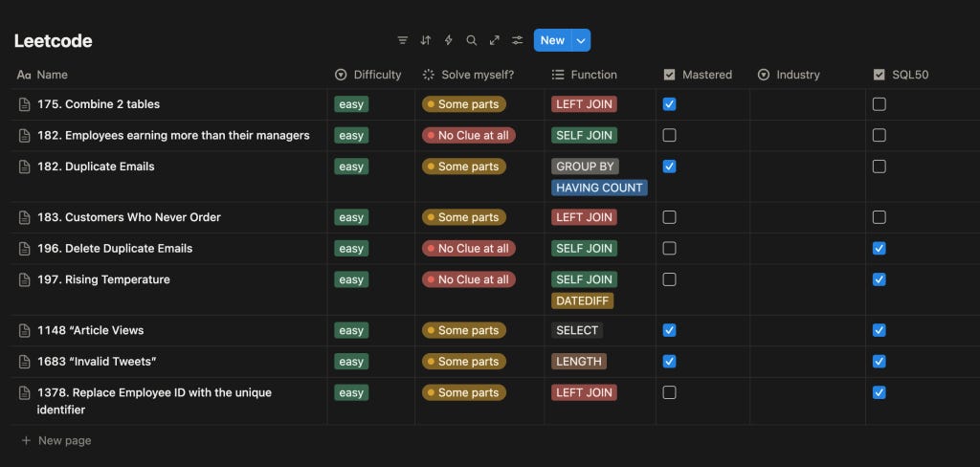980x467 pixels.
Task: Click the blue New button
Action: click(552, 40)
